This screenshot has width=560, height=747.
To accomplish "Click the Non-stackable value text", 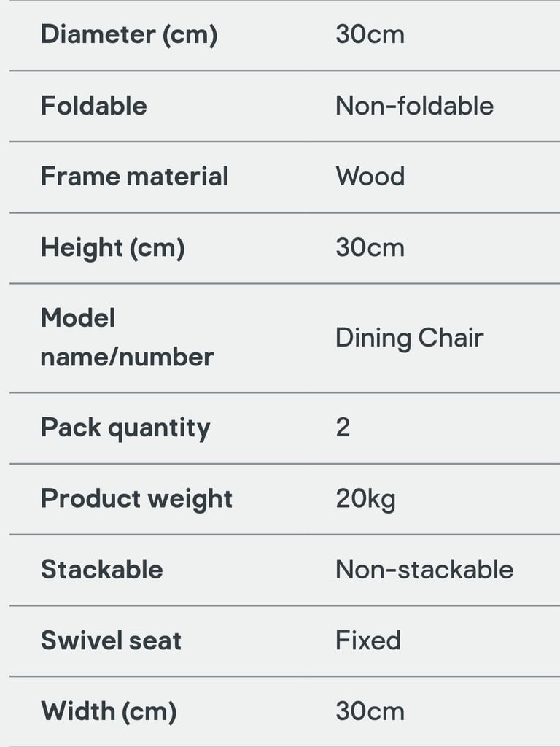I will pyautogui.click(x=424, y=569).
